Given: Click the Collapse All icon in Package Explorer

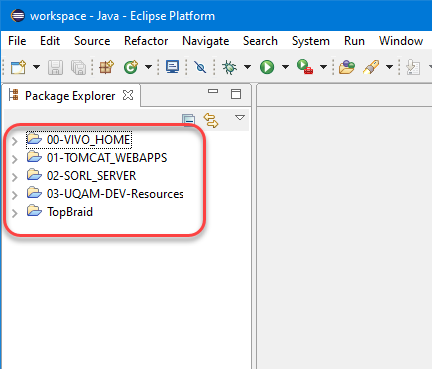Looking at the screenshot, I should click(x=188, y=120).
